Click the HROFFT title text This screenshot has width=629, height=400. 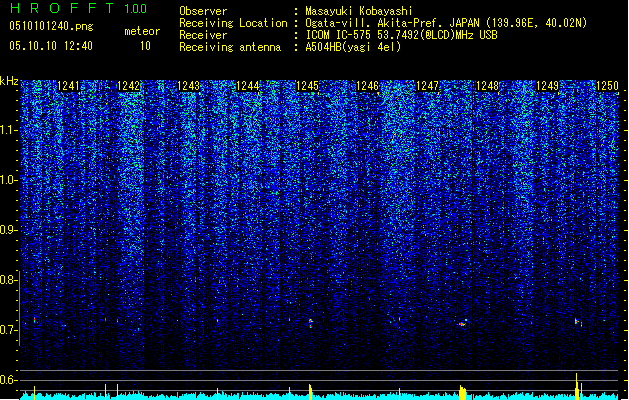click(x=62, y=8)
